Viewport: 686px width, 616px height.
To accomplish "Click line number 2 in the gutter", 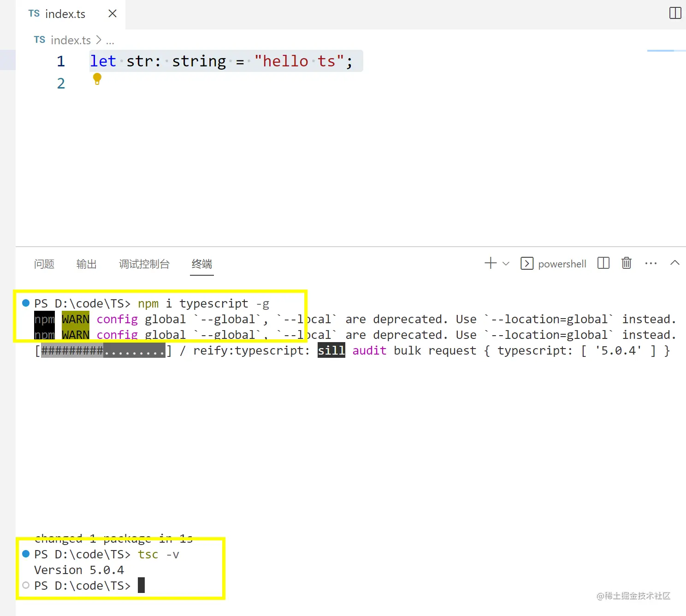I will pyautogui.click(x=61, y=83).
